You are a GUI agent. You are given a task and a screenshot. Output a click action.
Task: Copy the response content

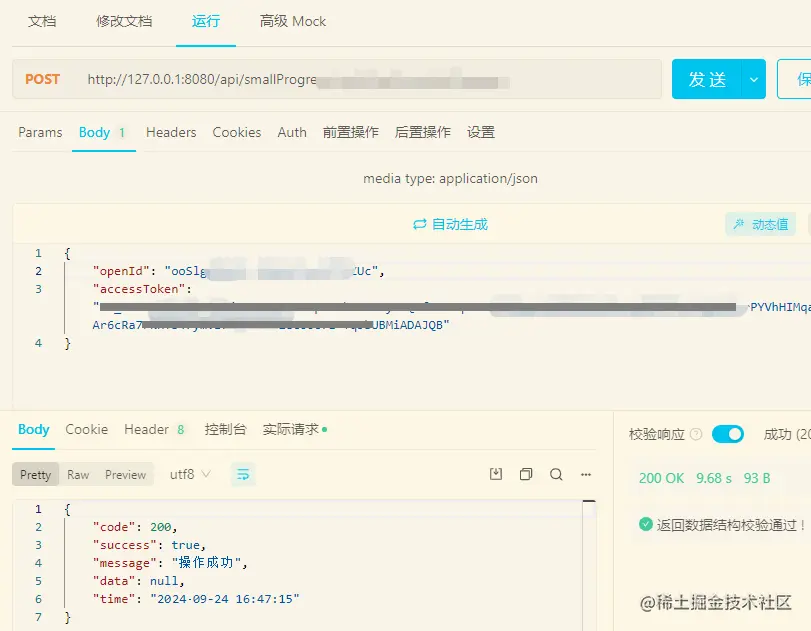526,475
